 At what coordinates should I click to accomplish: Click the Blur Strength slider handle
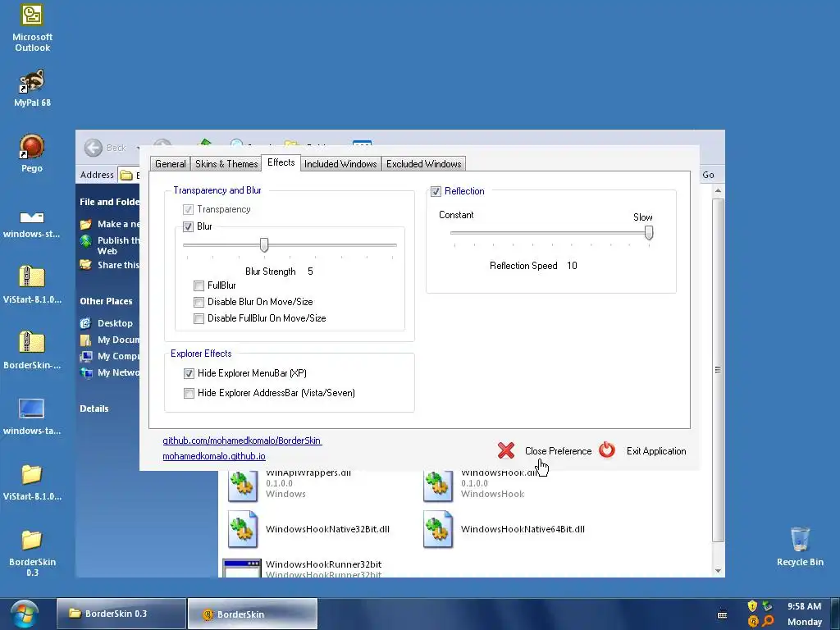tap(264, 245)
